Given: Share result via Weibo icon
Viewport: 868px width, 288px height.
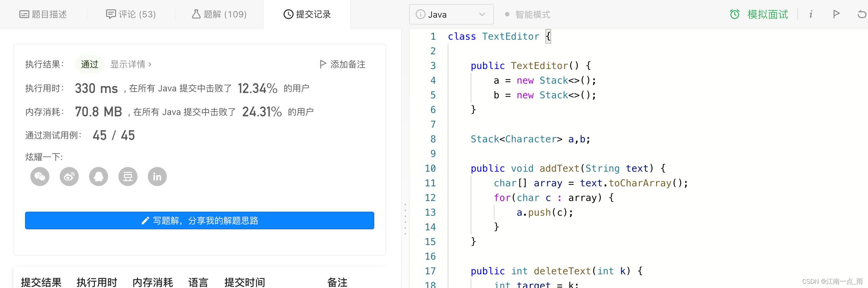Looking at the screenshot, I should 69,177.
